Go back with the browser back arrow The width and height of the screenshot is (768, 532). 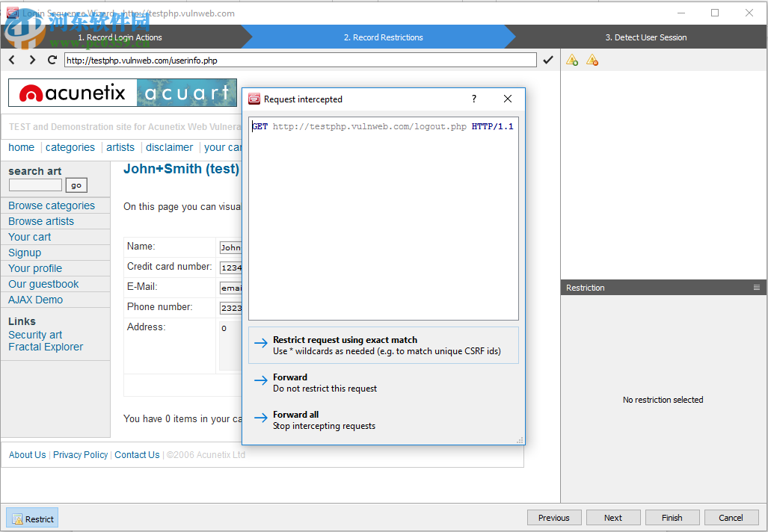point(12,60)
